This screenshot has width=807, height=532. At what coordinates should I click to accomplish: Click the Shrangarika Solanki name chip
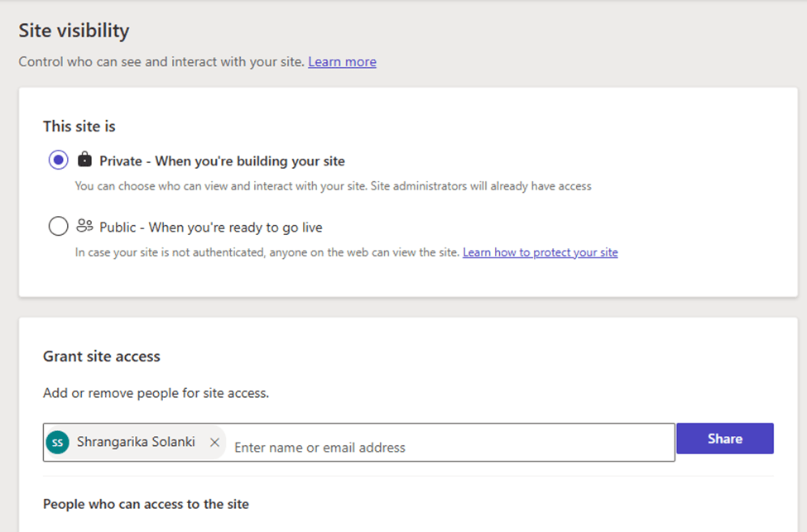[136, 442]
